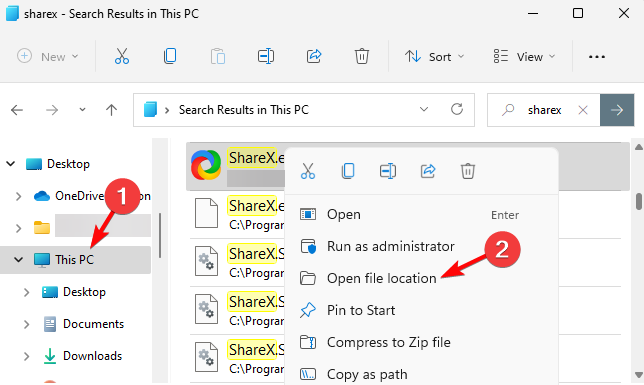Viewport: 644px width, 385px height.
Task: Open the View options dropdown
Action: (524, 56)
